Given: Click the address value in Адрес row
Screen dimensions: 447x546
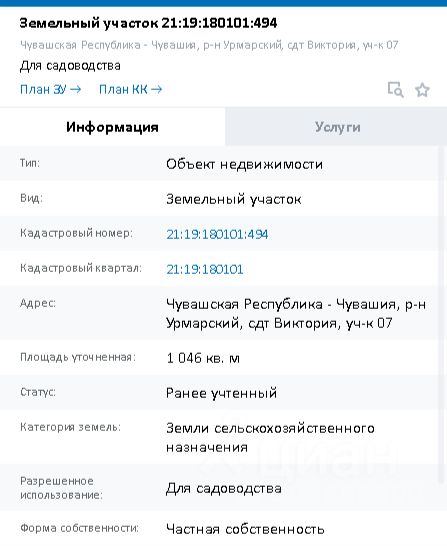Looking at the screenshot, I should pyautogui.click(x=296, y=314).
